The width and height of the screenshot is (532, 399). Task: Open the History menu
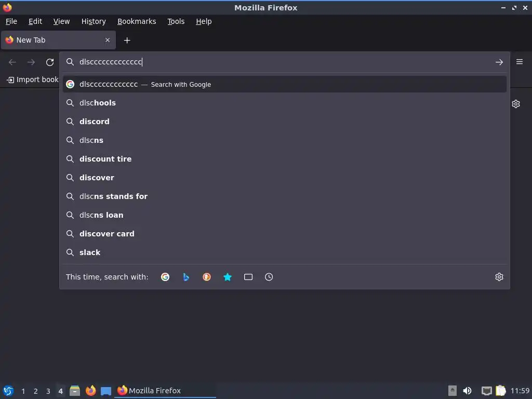[94, 21]
